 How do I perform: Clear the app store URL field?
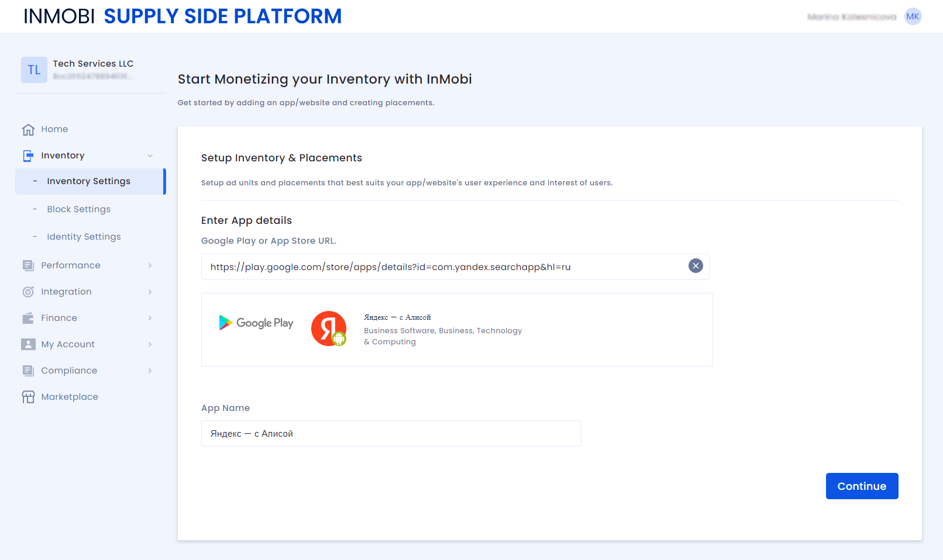coord(696,266)
